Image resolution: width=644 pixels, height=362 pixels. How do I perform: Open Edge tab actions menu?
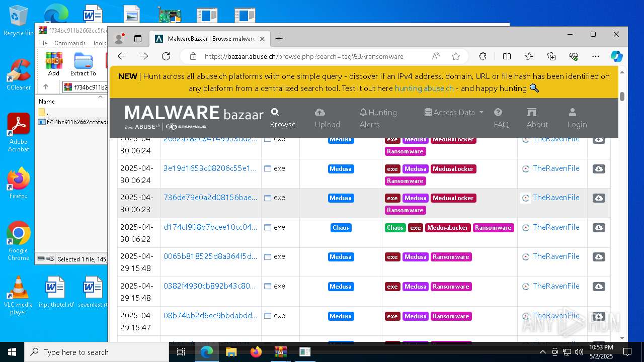pyautogui.click(x=138, y=39)
